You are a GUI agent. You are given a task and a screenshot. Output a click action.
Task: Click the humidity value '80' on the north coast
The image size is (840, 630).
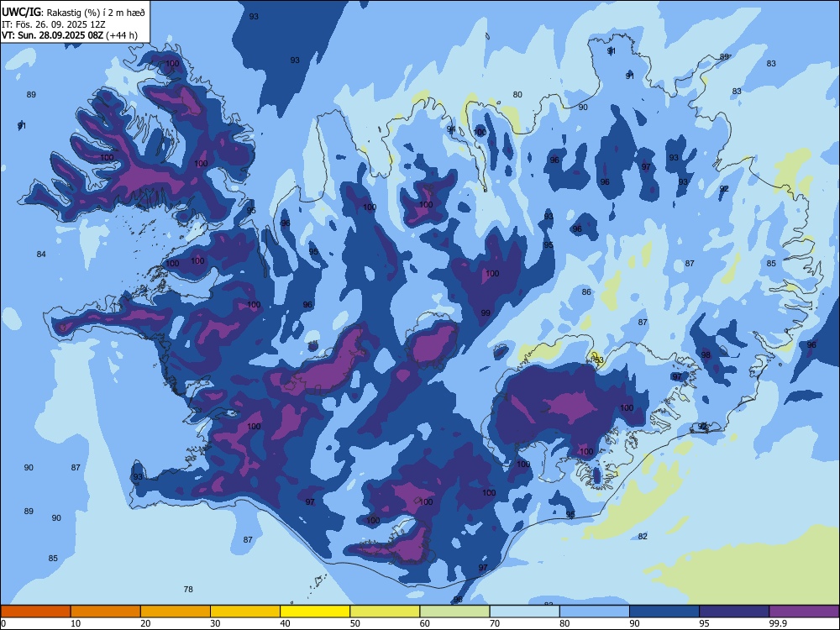(x=517, y=95)
